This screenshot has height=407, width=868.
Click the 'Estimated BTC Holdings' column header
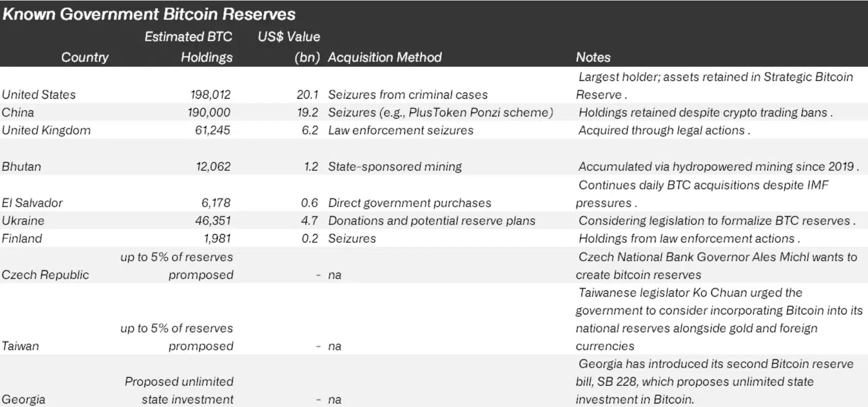(189, 47)
